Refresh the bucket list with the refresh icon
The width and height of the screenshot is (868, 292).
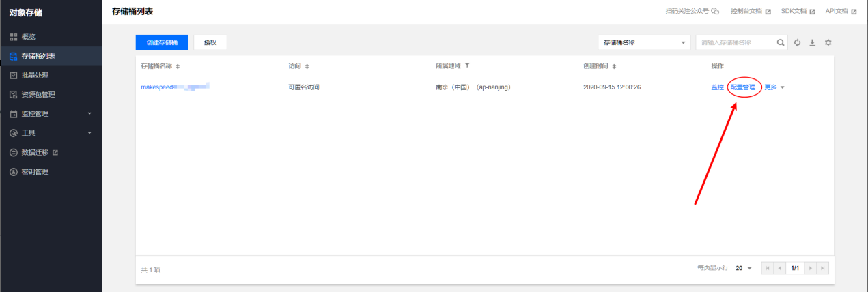point(797,42)
